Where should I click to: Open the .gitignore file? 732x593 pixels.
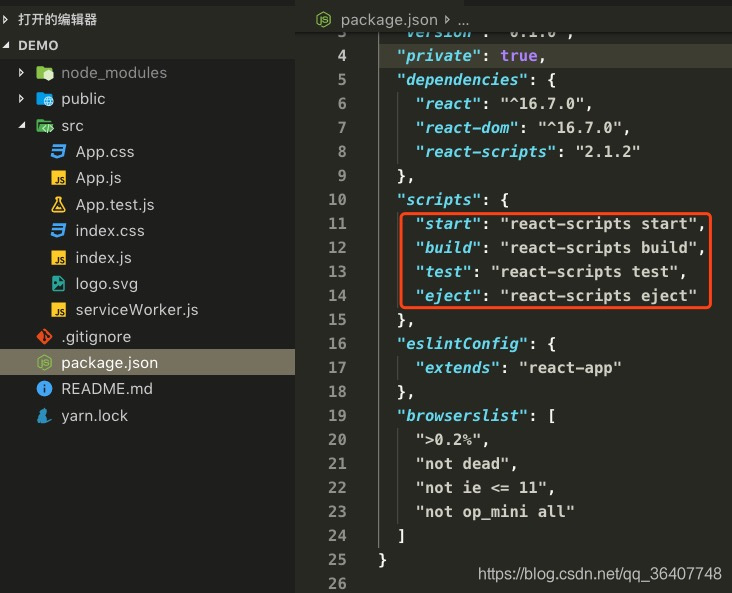point(96,337)
